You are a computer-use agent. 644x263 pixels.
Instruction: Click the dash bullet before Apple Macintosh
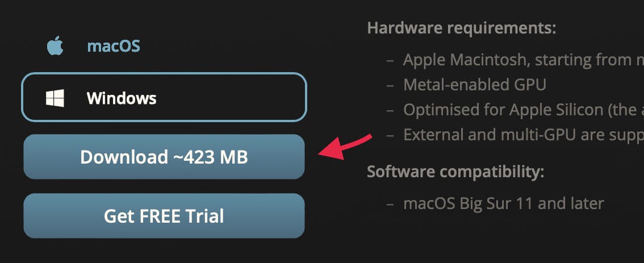pos(390,61)
